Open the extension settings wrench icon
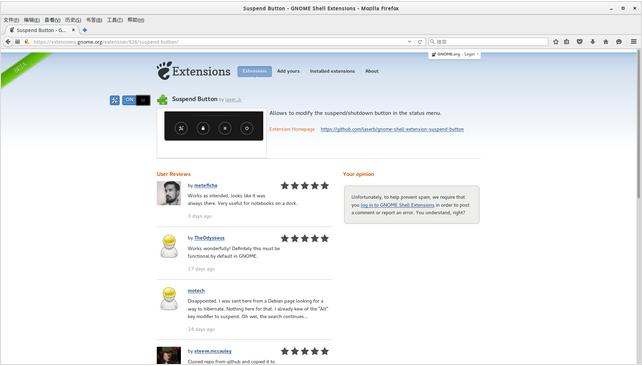The width and height of the screenshot is (642, 366). pos(115,100)
